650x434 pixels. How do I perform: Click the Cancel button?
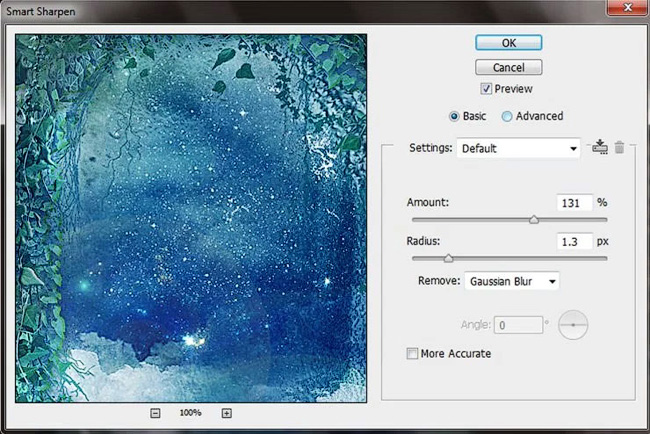click(509, 67)
